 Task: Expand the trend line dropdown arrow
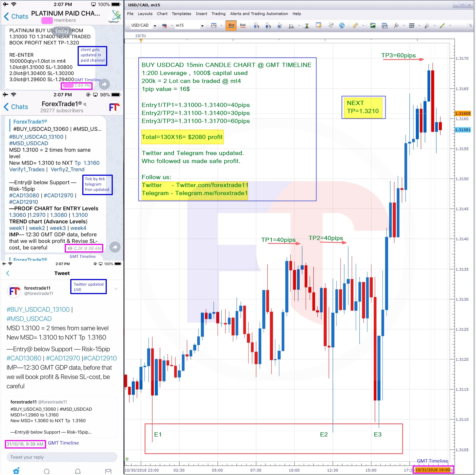450,26
